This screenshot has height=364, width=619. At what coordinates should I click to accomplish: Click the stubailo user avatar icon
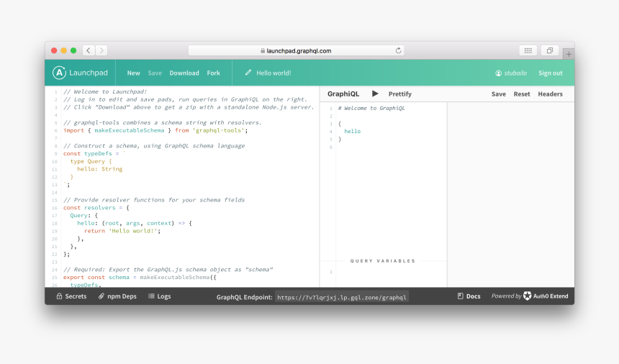coord(498,73)
